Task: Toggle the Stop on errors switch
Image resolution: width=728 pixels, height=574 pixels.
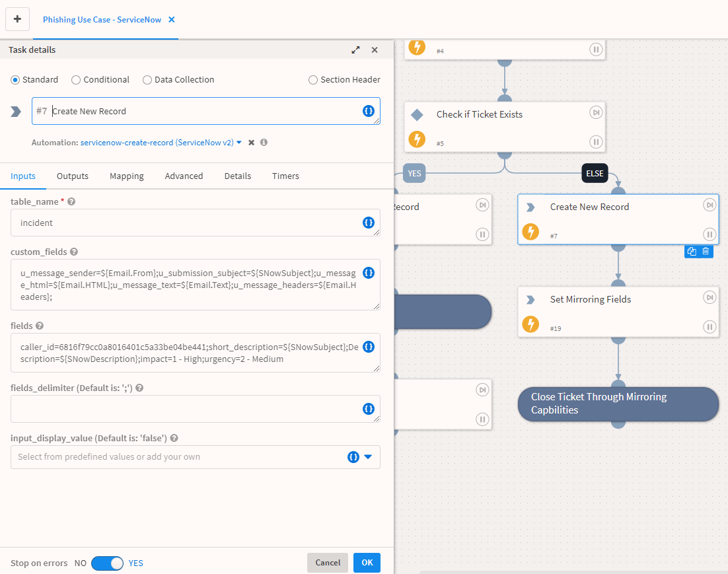Action: click(x=107, y=563)
